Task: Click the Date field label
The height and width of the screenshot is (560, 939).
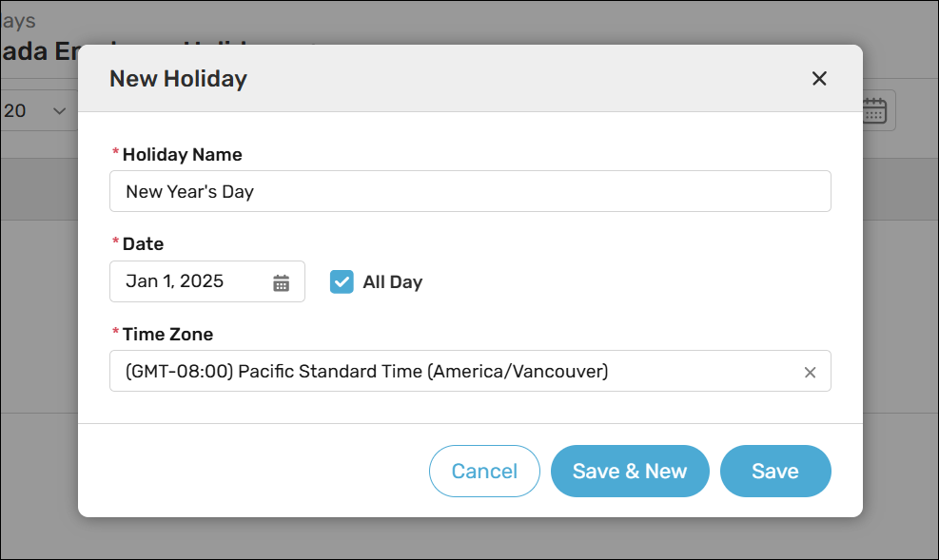Action: coord(143,244)
